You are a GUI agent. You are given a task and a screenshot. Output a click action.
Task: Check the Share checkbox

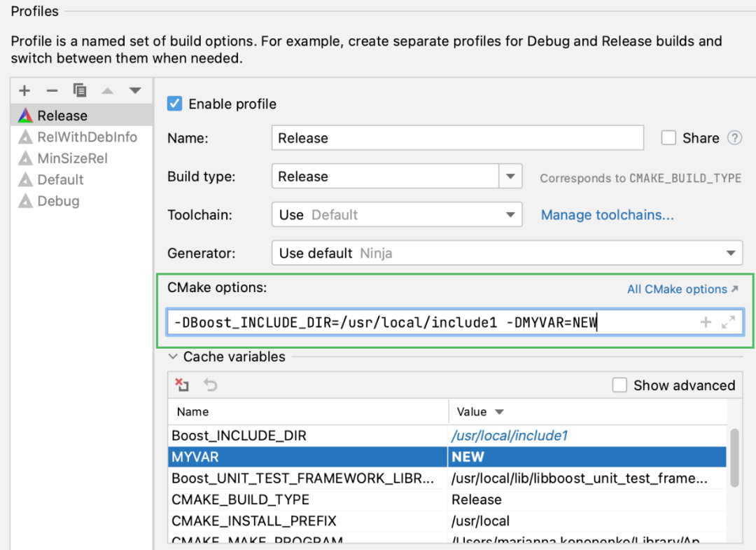pyautogui.click(x=668, y=138)
